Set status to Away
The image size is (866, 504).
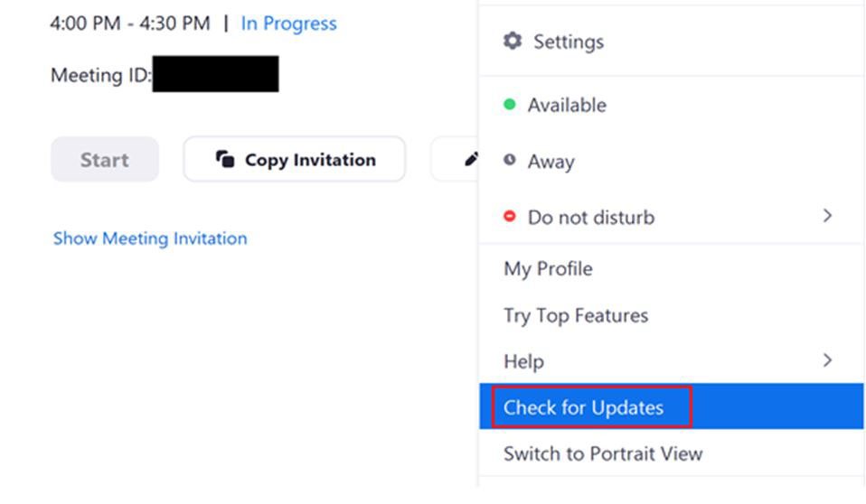551,162
